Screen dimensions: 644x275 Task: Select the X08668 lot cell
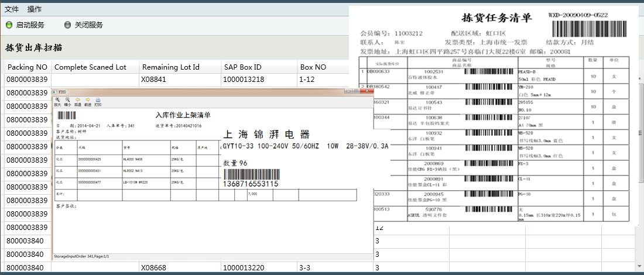click(x=180, y=267)
